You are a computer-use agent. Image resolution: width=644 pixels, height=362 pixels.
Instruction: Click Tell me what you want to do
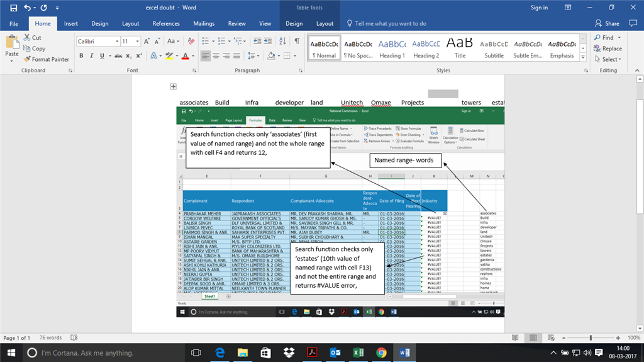point(387,23)
